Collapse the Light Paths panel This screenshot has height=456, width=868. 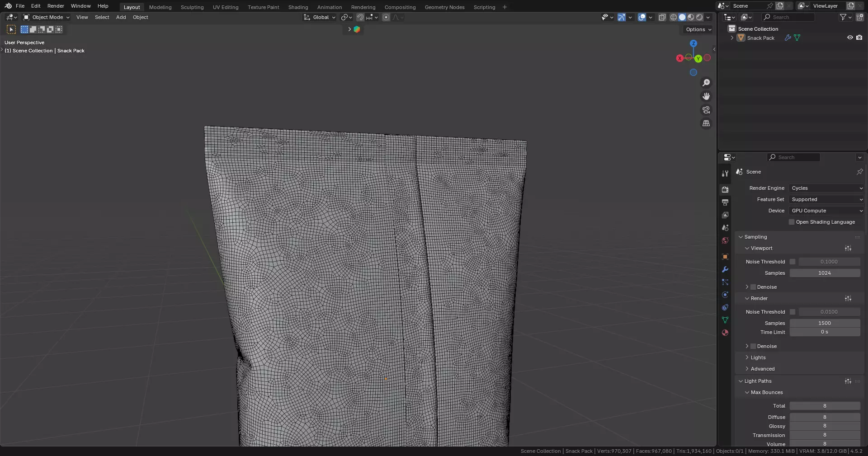[741, 381]
